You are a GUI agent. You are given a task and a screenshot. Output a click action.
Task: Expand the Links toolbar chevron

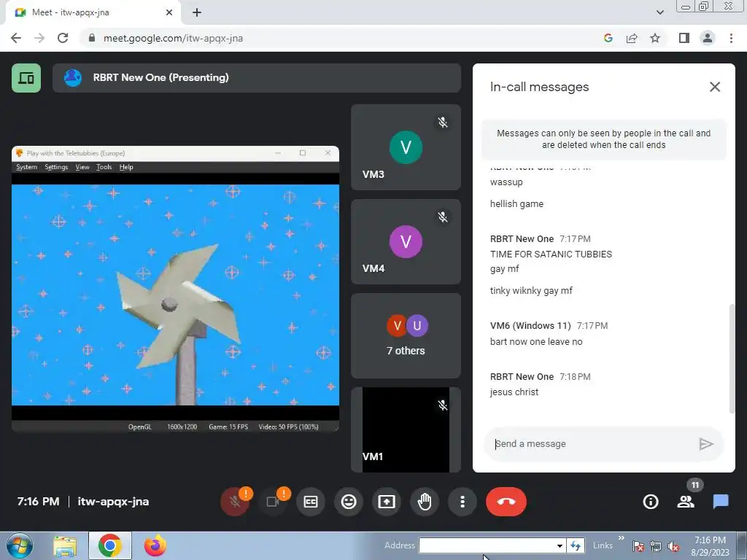tap(622, 539)
